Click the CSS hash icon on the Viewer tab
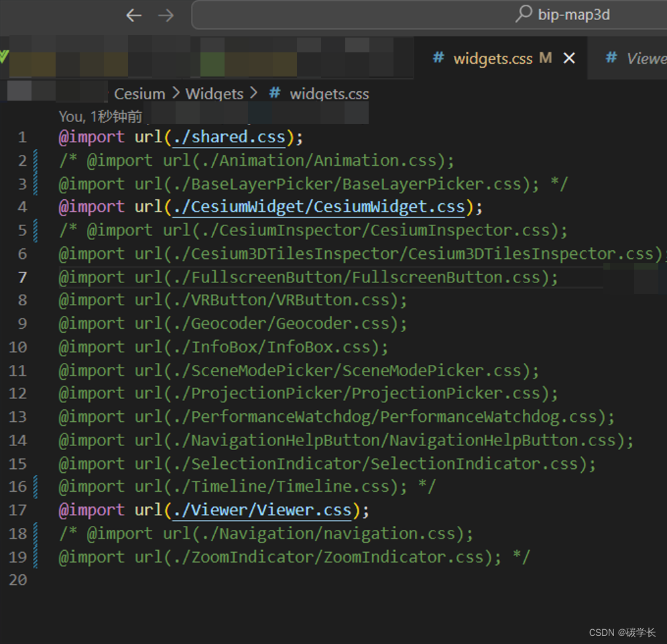Screen dimensions: 667x644 611,58
